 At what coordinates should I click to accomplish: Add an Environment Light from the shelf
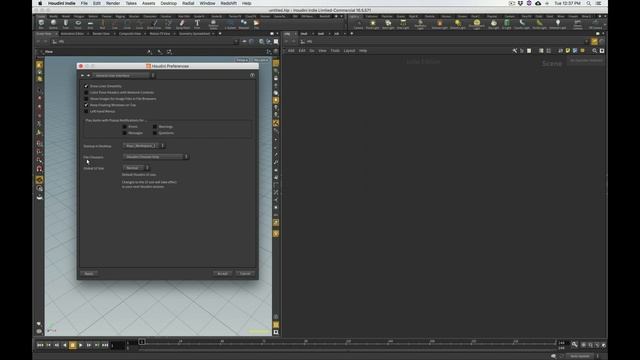476,24
